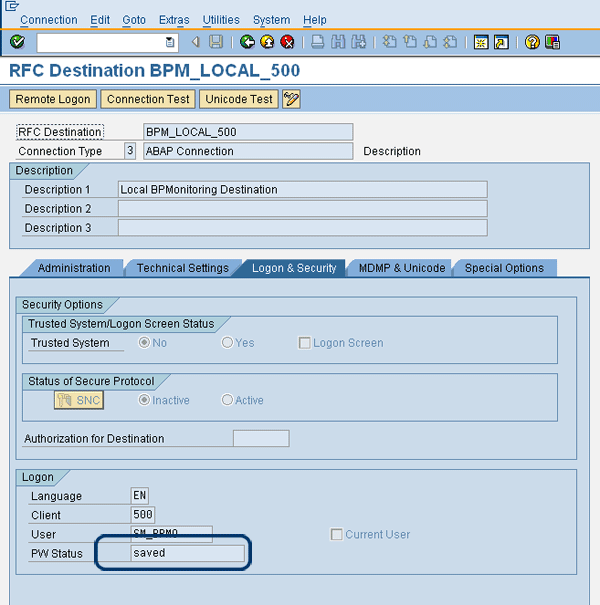The width and height of the screenshot is (600, 605).
Task: Open Help via question mark icon
Action: click(532, 42)
